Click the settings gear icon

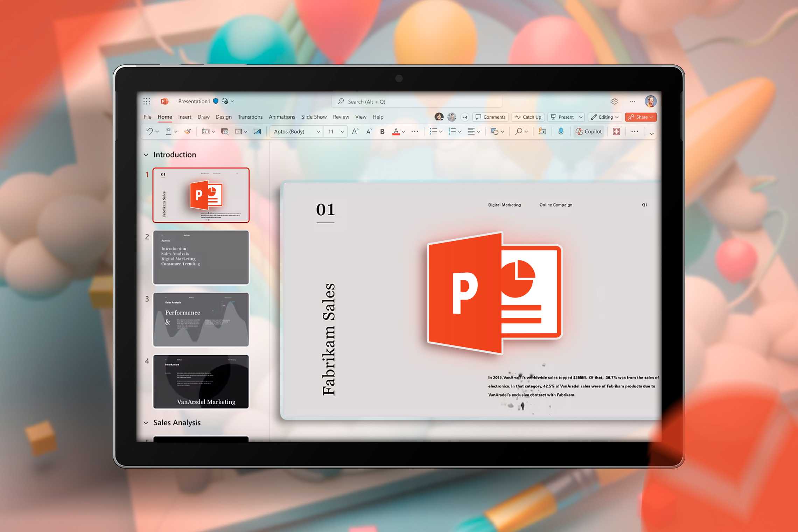615,101
